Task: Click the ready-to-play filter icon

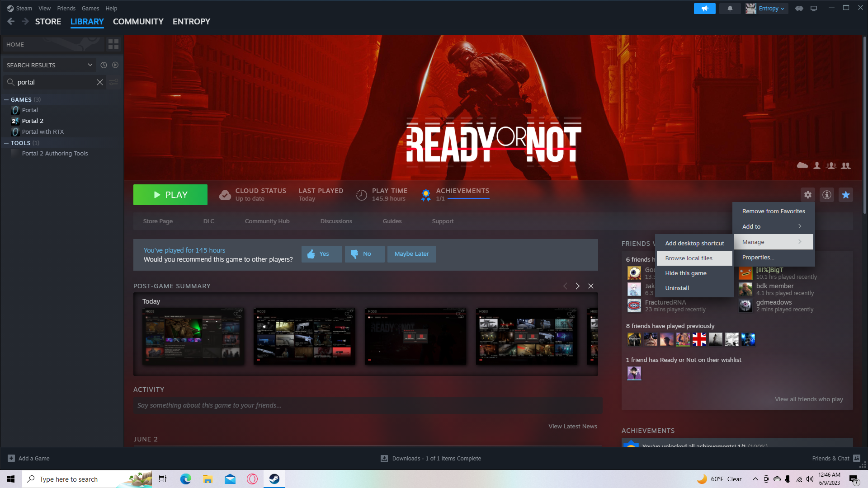Action: (x=115, y=65)
